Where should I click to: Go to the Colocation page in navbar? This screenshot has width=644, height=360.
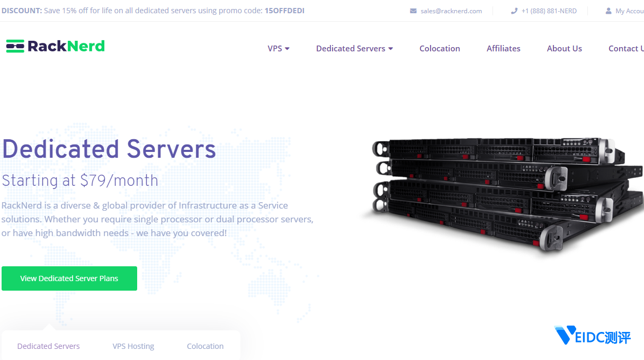[x=440, y=49]
